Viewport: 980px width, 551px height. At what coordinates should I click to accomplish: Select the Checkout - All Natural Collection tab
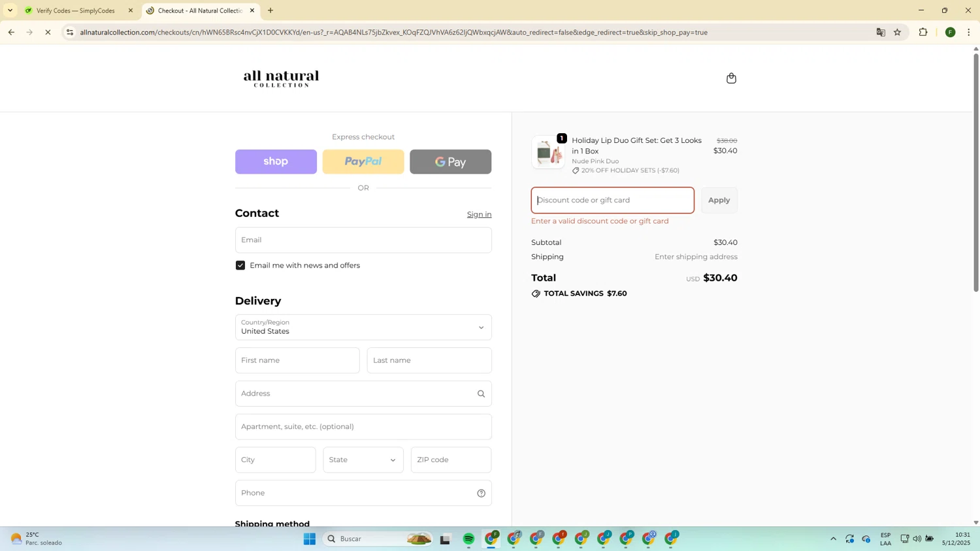(x=201, y=10)
